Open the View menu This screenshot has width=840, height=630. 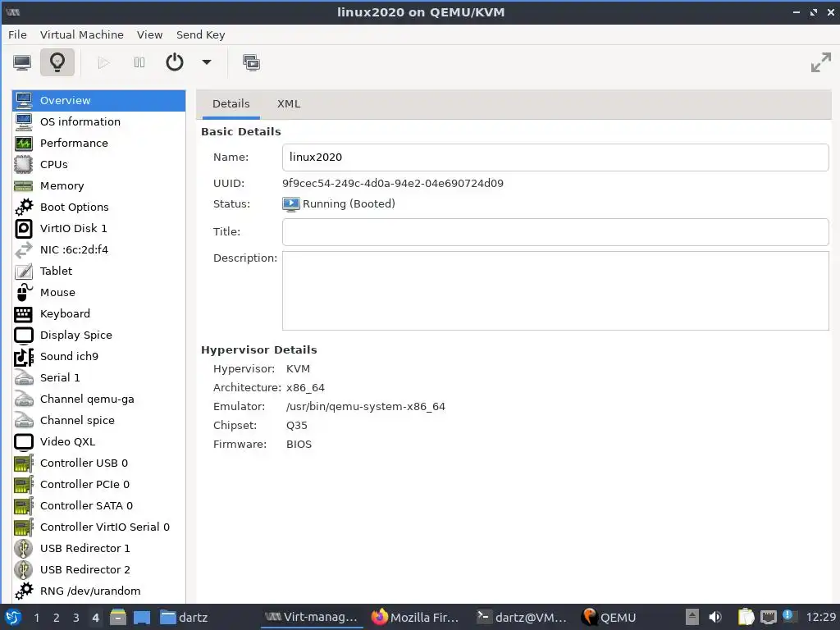coord(149,34)
